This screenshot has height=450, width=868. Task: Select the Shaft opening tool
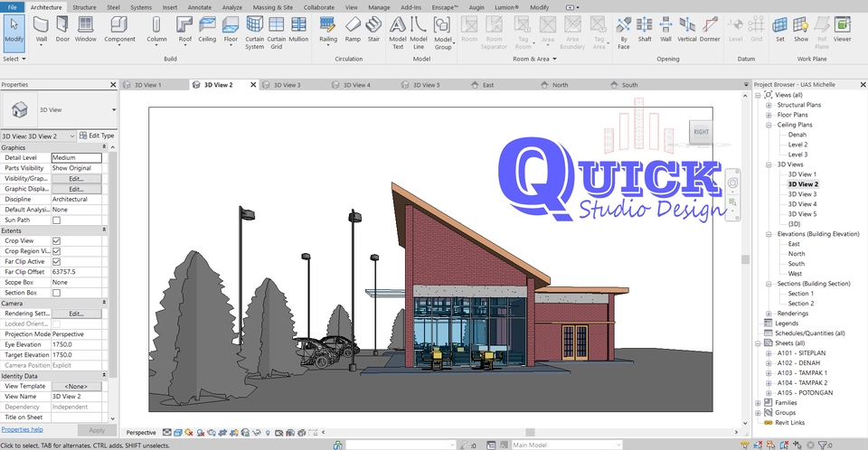(645, 29)
